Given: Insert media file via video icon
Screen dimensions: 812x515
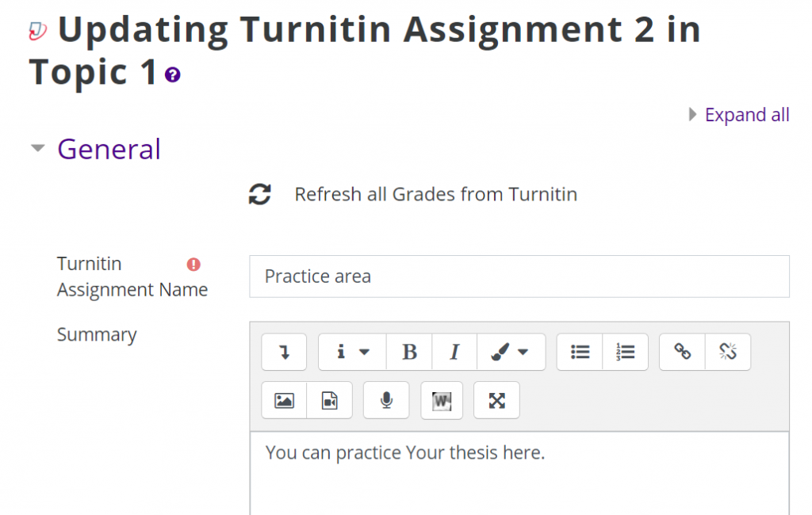Looking at the screenshot, I should 329,401.
